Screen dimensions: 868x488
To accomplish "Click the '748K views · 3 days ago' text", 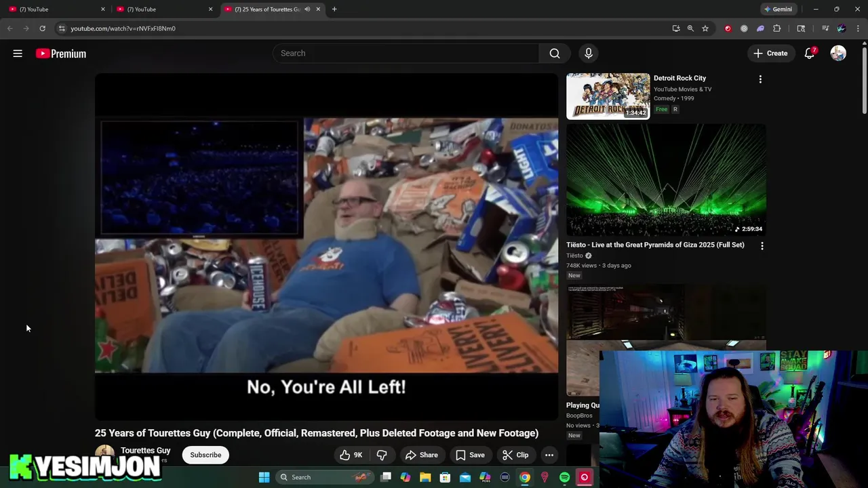I will pos(599,266).
